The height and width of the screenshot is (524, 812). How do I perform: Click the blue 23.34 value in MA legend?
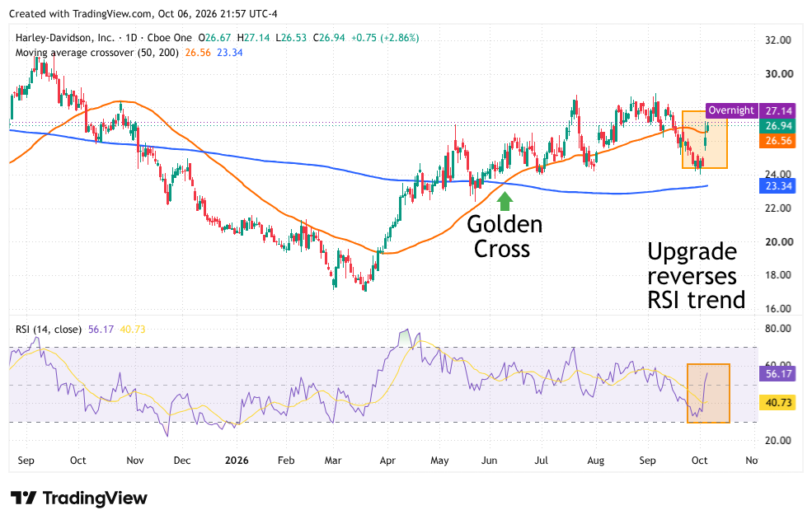(x=229, y=53)
